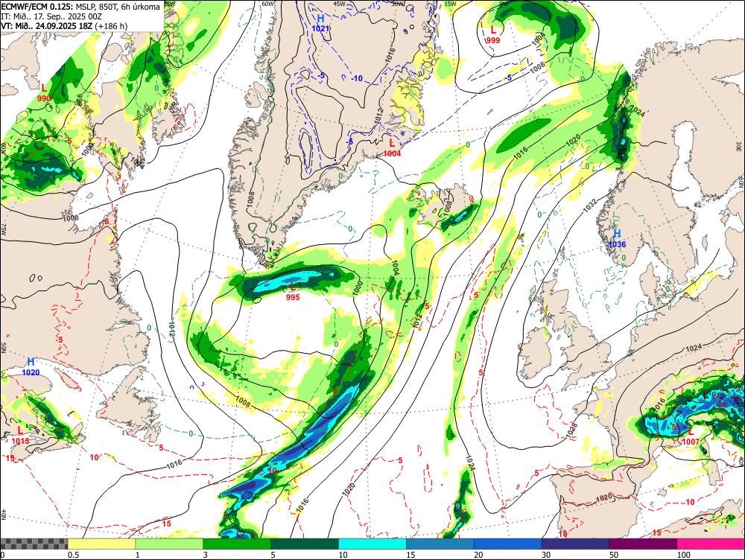Click the legend value '20'

click(x=478, y=555)
